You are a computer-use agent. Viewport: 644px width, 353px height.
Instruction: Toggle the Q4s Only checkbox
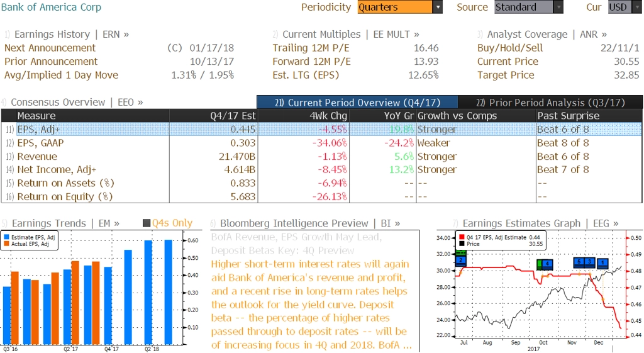tap(146, 223)
